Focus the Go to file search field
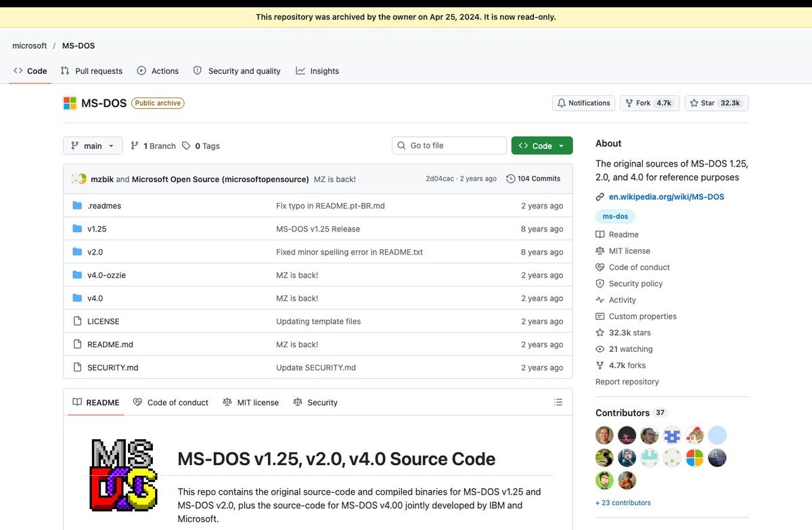 (449, 146)
